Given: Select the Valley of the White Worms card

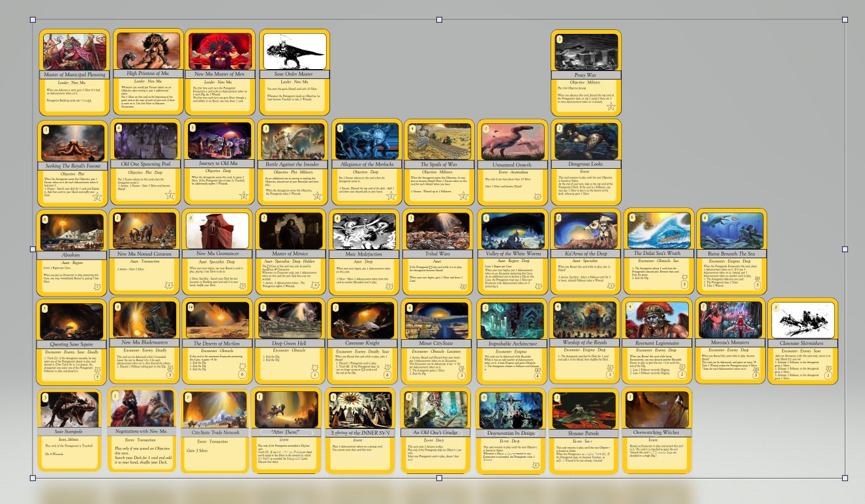Looking at the screenshot, I should tap(513, 253).
